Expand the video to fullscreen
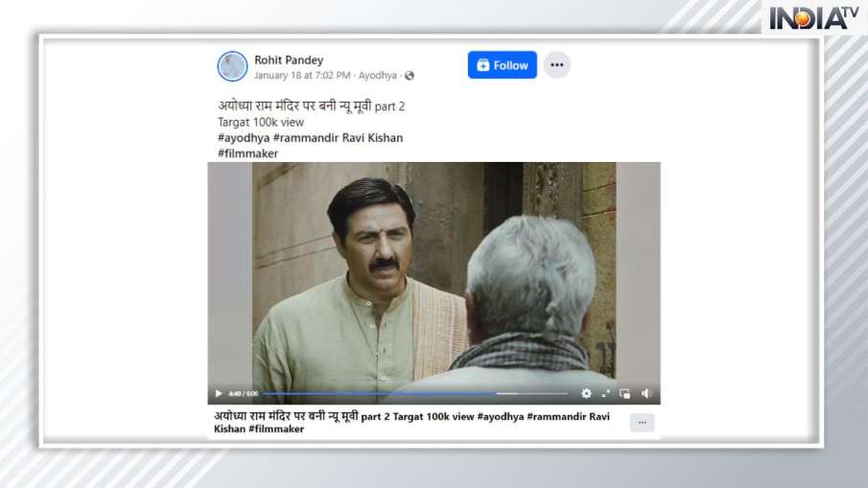 point(605,393)
